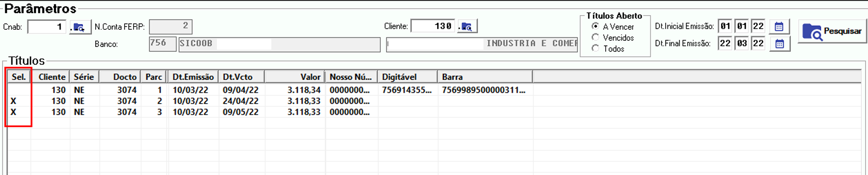Click the Nosso Nú... column header
The image size is (868, 175).
[351, 77]
